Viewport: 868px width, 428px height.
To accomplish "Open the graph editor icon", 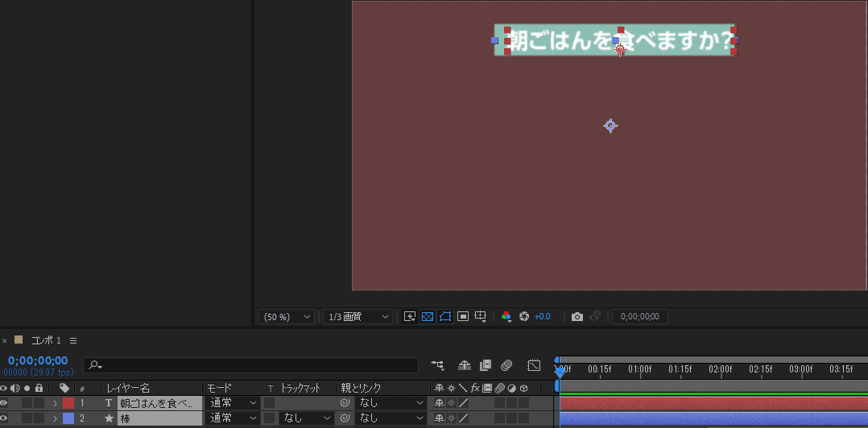I will click(534, 365).
